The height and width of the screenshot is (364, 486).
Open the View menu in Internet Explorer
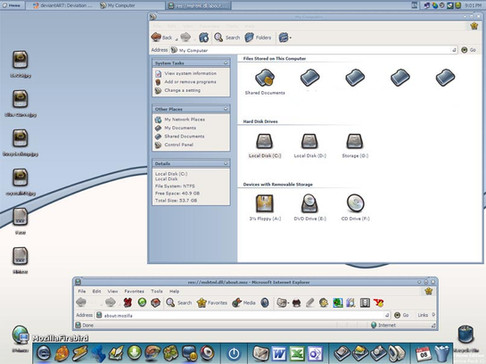(x=113, y=291)
